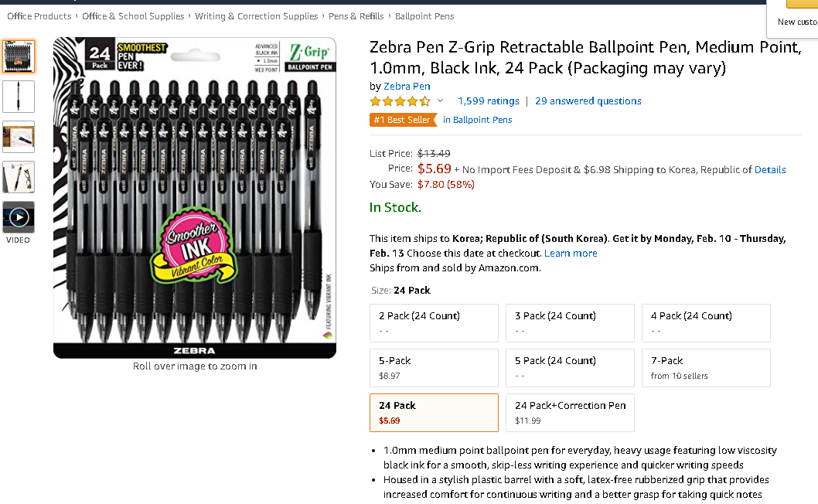This screenshot has width=818, height=504.
Task: Open the third product thumbnail image
Action: [x=19, y=137]
